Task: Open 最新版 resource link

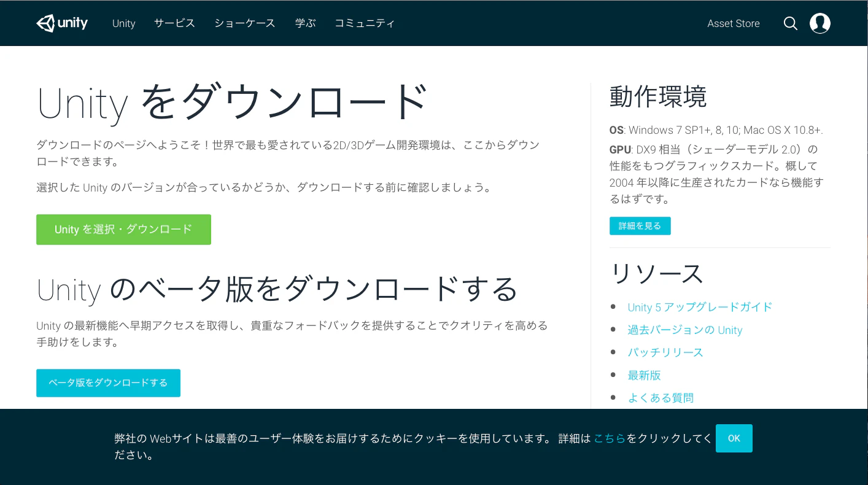Action: [644, 375]
